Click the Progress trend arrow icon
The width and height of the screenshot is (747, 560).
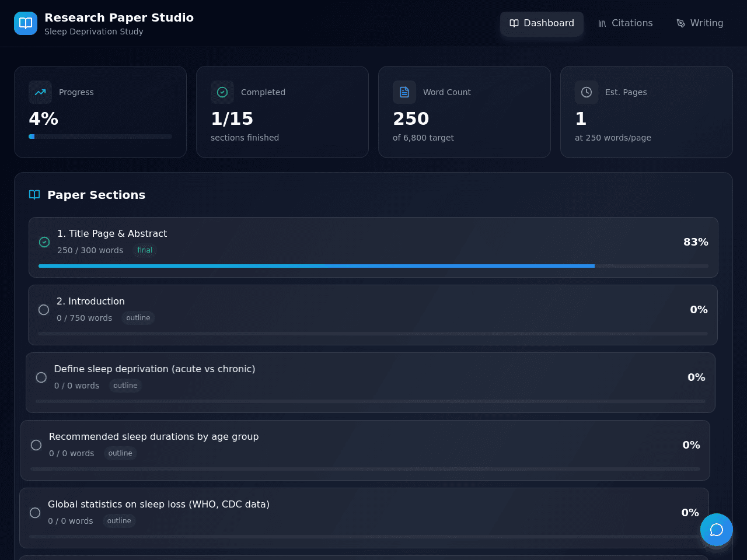[40, 92]
